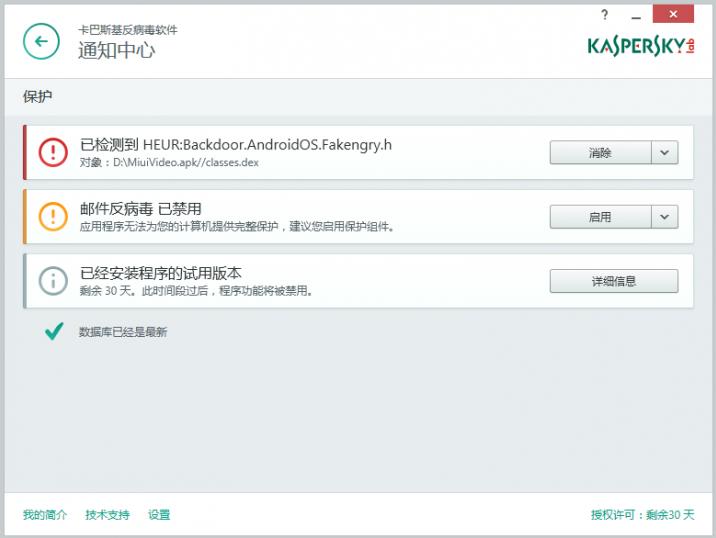Select the 邮件反病毒 已禁用 notification title

[x=141, y=209]
